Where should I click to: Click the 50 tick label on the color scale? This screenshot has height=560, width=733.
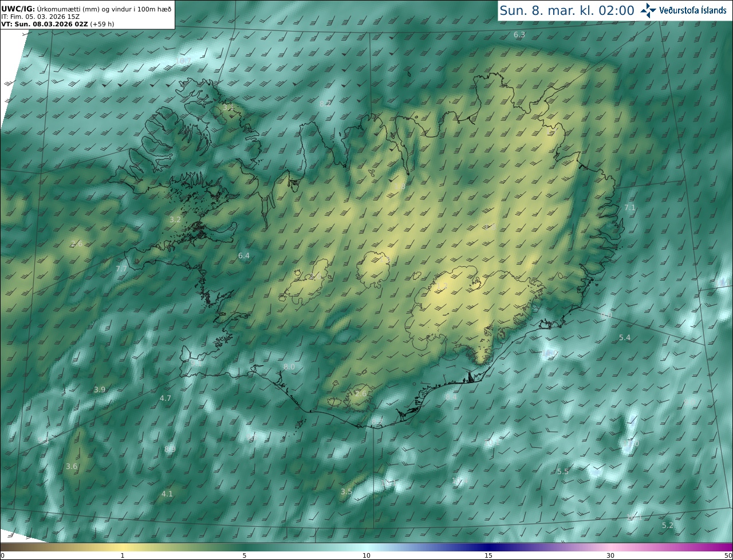728,555
